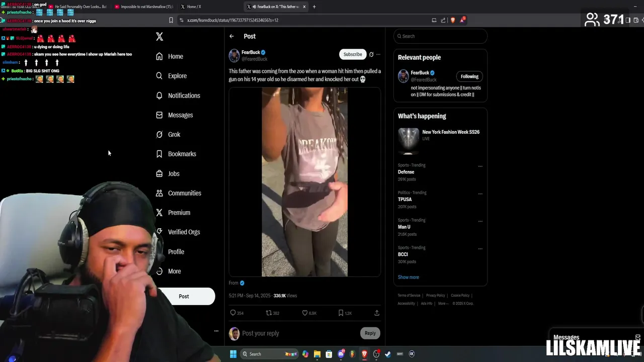This screenshot has height=362, width=644.
Task: Click the back arrow beside Post header
Action: tap(231, 36)
